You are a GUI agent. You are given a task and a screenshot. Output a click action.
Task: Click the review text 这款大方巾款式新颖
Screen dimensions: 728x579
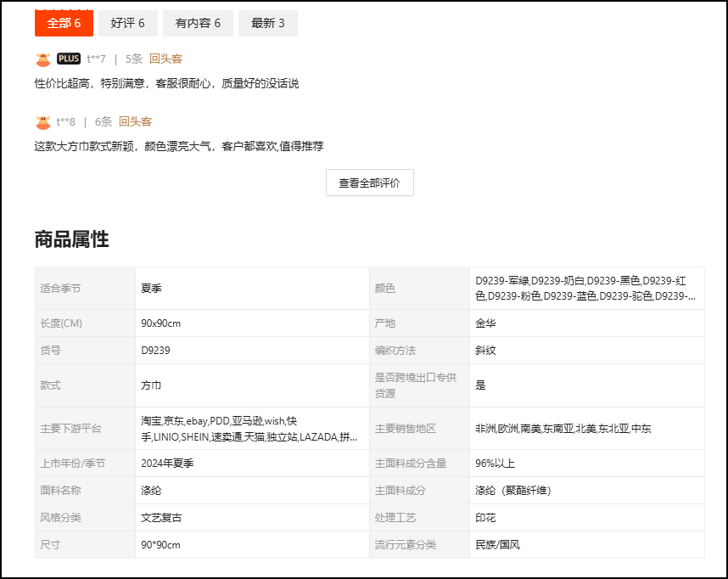[179, 146]
